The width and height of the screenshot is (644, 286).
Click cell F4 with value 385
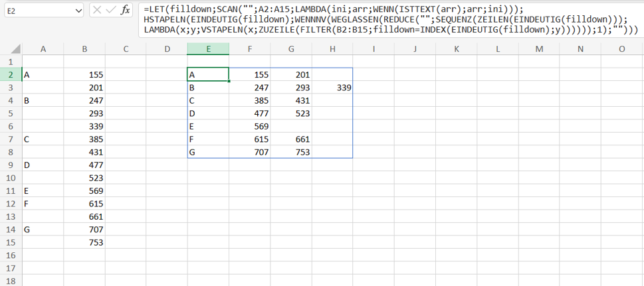coord(250,100)
